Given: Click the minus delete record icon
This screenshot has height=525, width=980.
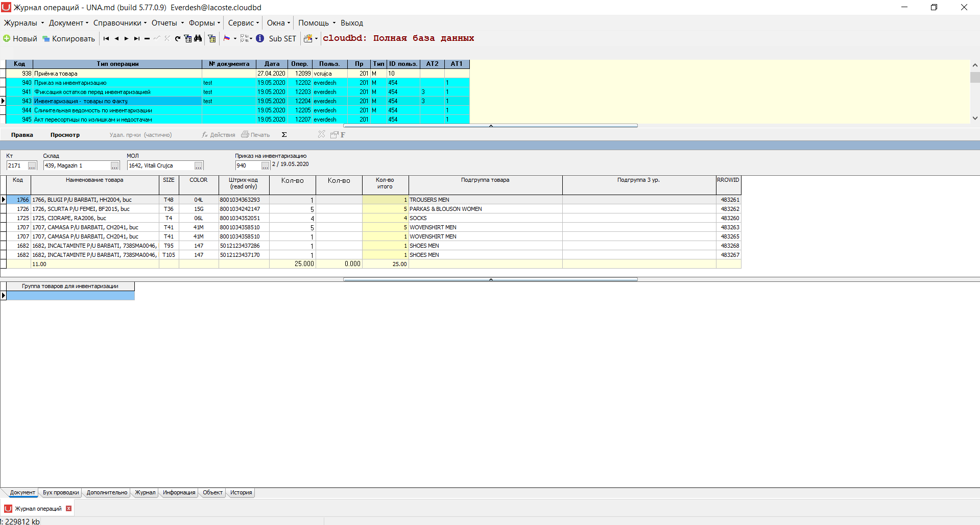Looking at the screenshot, I should 147,38.
